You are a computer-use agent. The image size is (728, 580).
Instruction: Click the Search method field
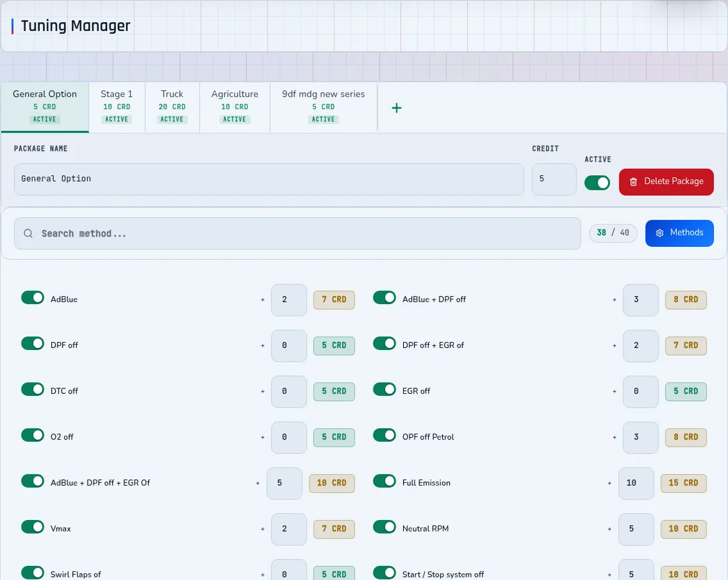point(297,233)
